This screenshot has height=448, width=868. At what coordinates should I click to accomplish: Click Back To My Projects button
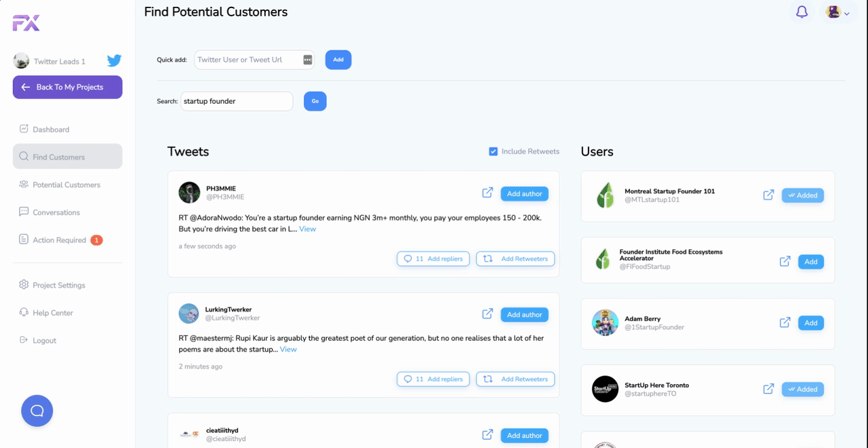click(67, 87)
